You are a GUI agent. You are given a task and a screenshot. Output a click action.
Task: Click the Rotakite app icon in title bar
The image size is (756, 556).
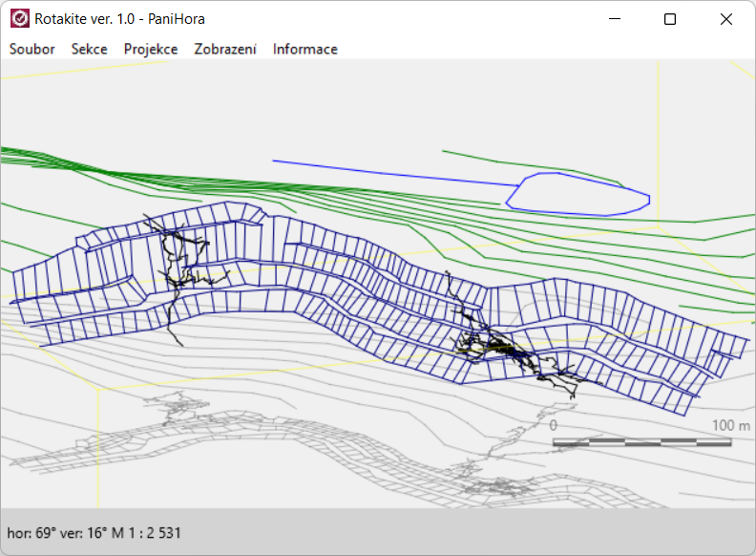pos(20,19)
